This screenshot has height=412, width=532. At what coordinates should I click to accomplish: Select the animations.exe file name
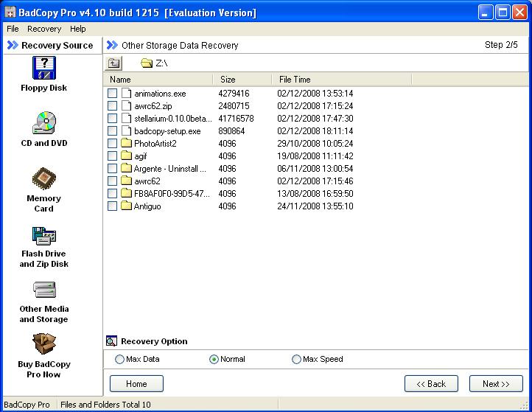click(x=160, y=94)
